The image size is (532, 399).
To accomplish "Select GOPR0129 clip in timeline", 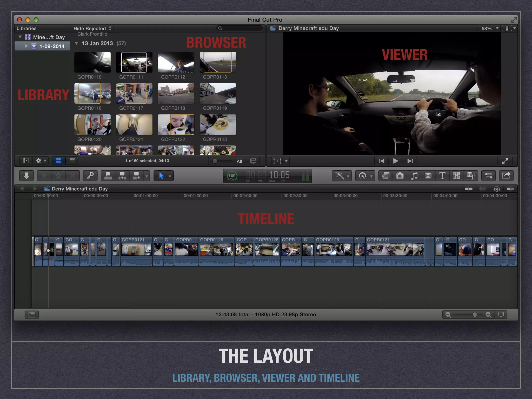I will point(334,251).
